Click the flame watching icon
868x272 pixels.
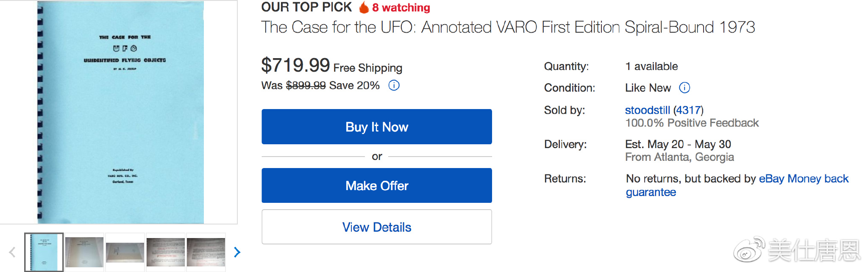click(x=364, y=7)
